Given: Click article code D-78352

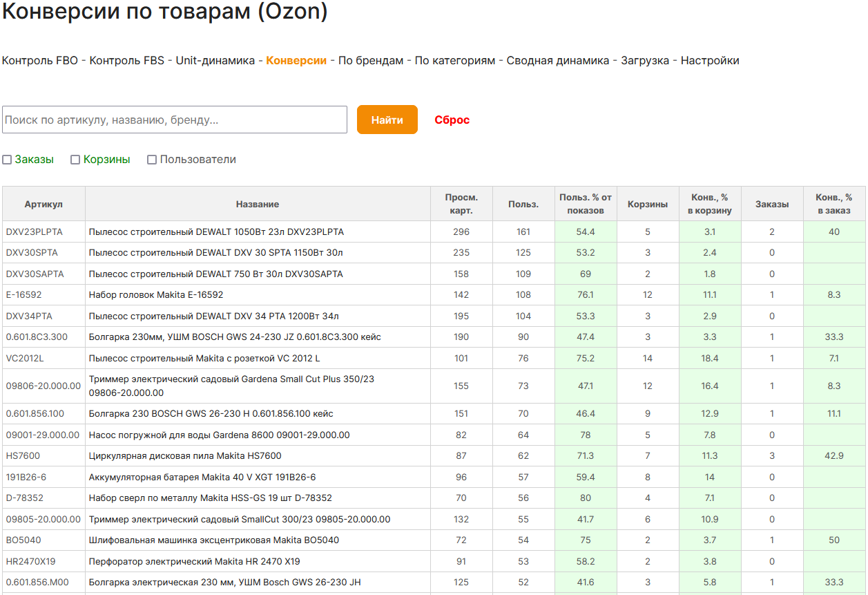Looking at the screenshot, I should tap(25, 498).
